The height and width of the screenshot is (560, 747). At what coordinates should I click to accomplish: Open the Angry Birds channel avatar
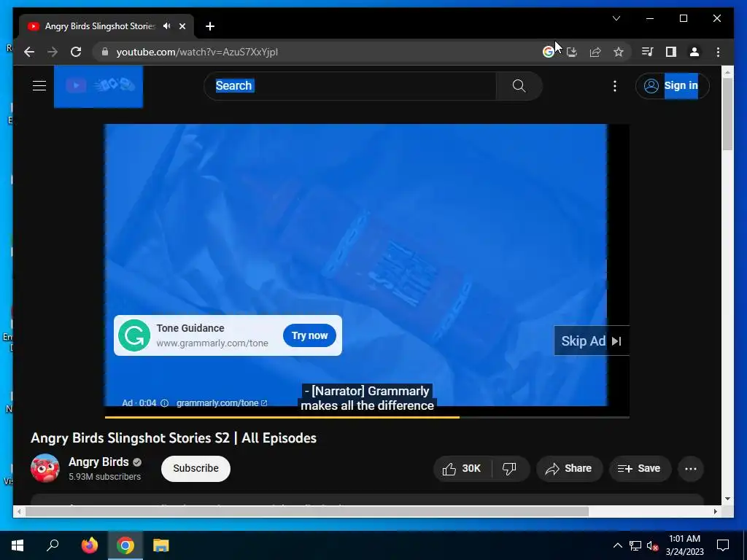pyautogui.click(x=45, y=468)
